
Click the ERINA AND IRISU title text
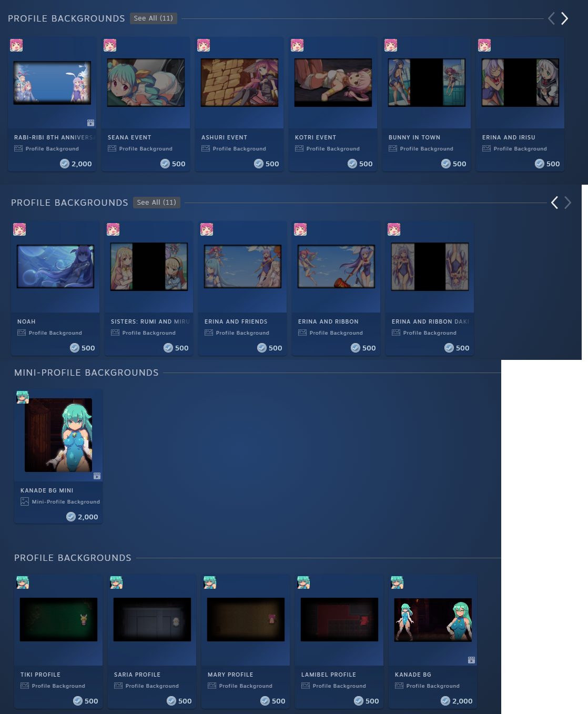(x=509, y=137)
